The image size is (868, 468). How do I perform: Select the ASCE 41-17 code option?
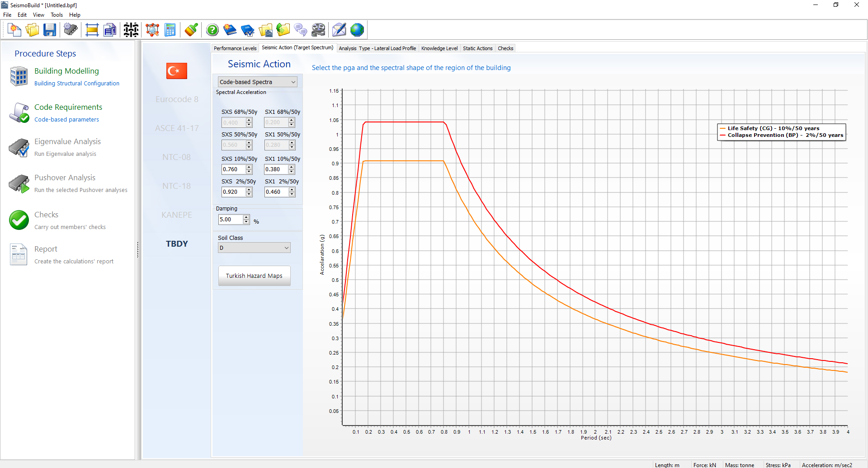click(177, 128)
